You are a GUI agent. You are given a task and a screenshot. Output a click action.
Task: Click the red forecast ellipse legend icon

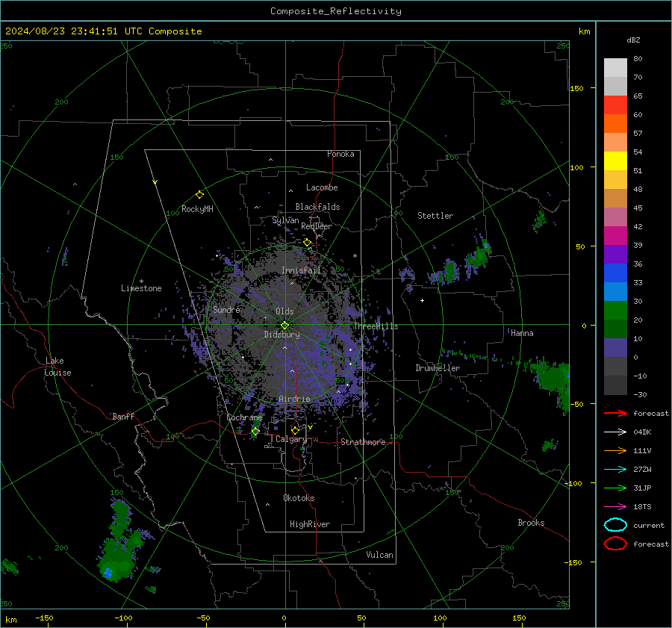click(x=615, y=544)
